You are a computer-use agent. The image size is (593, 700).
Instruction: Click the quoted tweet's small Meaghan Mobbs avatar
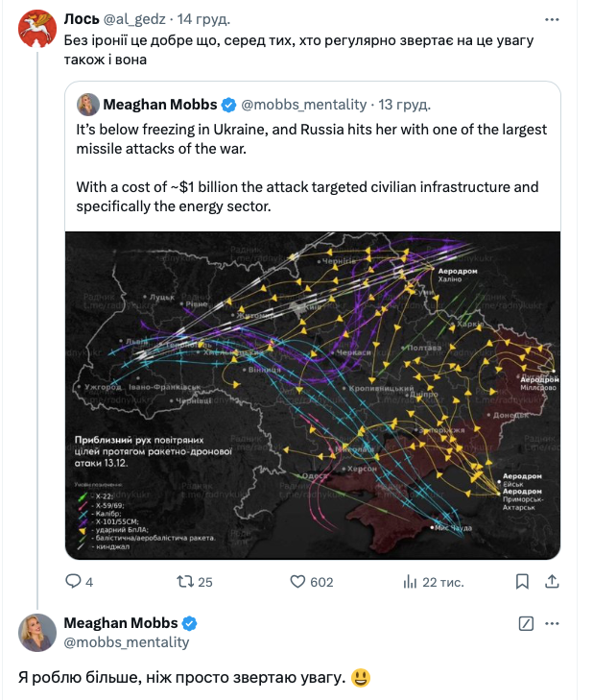coord(88,105)
